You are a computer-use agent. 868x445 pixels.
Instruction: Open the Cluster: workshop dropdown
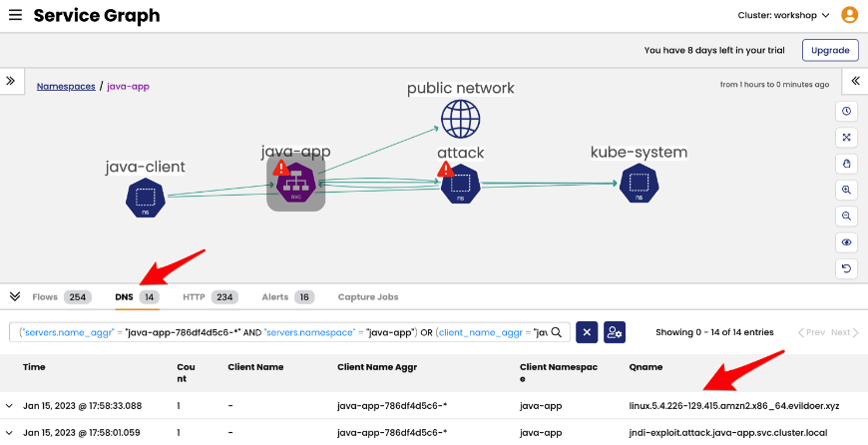tap(783, 16)
